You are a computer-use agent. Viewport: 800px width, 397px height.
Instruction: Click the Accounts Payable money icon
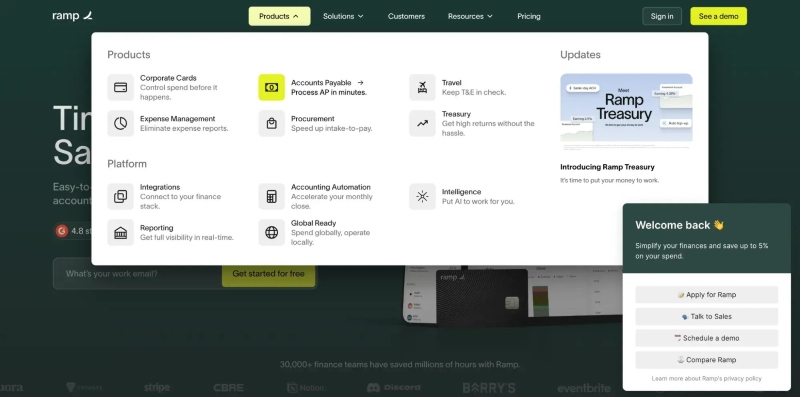tap(271, 87)
